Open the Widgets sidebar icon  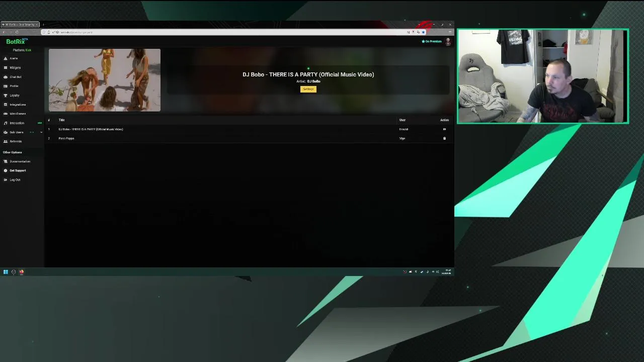pos(6,67)
